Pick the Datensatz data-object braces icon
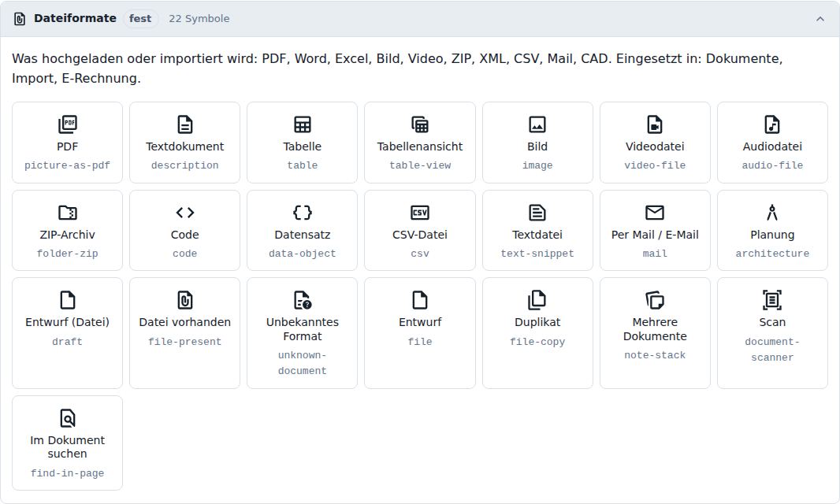 (302, 213)
